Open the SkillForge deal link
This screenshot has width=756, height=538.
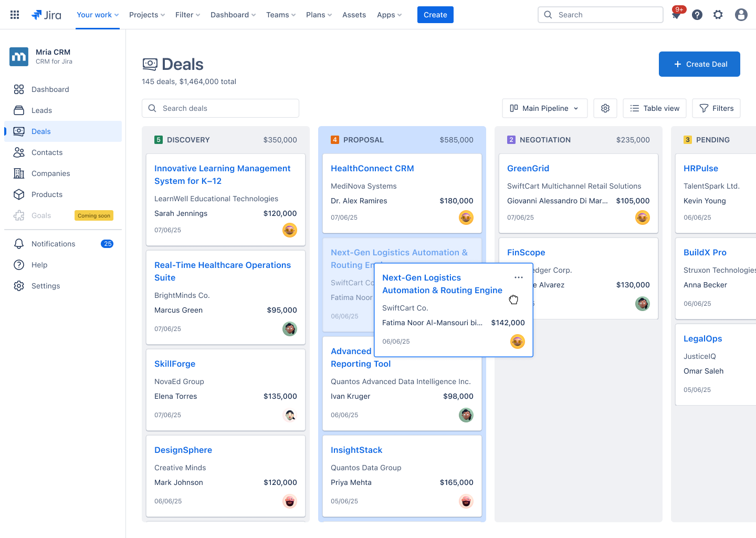coord(175,364)
